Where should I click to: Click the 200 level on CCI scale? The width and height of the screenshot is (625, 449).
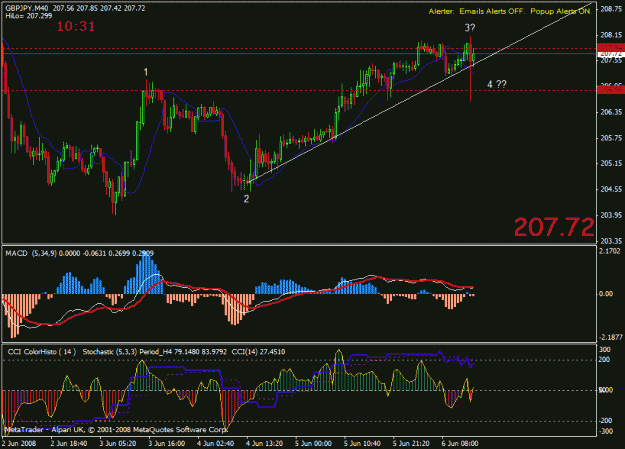pyautogui.click(x=605, y=360)
